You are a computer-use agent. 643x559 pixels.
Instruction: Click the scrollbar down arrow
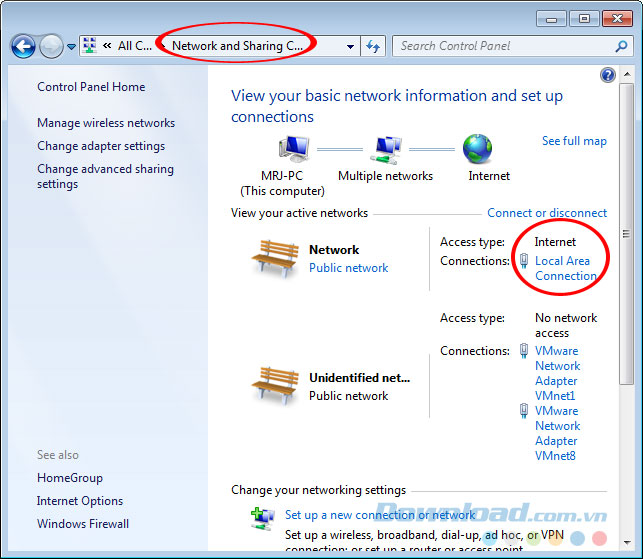click(627, 542)
